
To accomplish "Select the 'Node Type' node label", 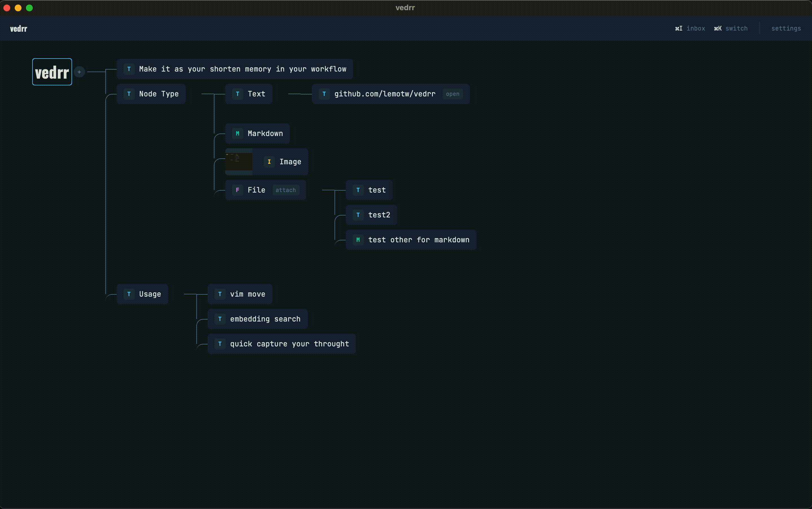I will pos(159,94).
